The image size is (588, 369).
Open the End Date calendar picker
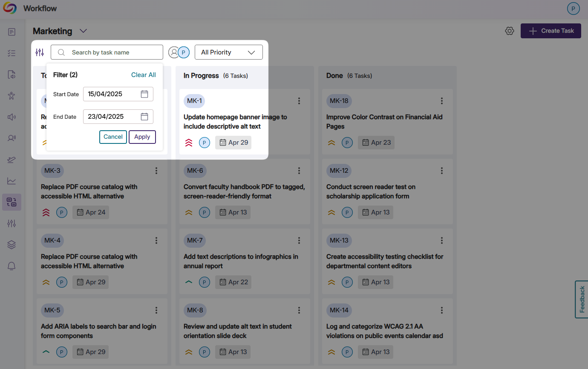[144, 117]
